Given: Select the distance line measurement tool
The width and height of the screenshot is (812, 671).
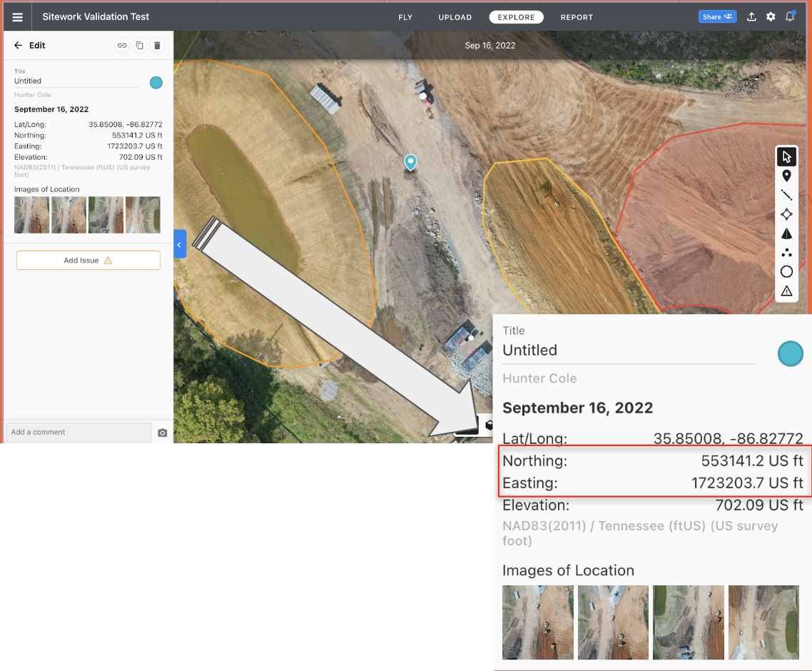Looking at the screenshot, I should (786, 195).
